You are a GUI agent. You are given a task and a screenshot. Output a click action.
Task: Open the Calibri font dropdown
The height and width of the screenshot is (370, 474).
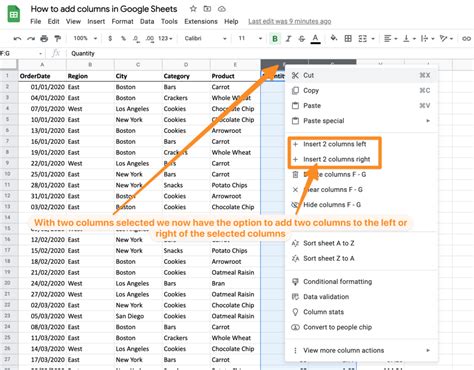(x=205, y=39)
